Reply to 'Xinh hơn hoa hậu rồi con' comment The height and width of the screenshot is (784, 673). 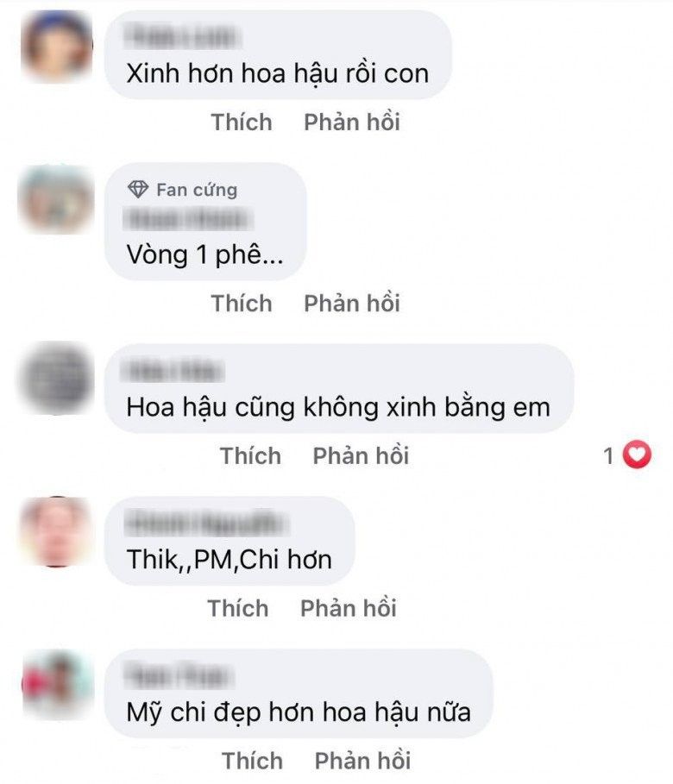tap(352, 122)
